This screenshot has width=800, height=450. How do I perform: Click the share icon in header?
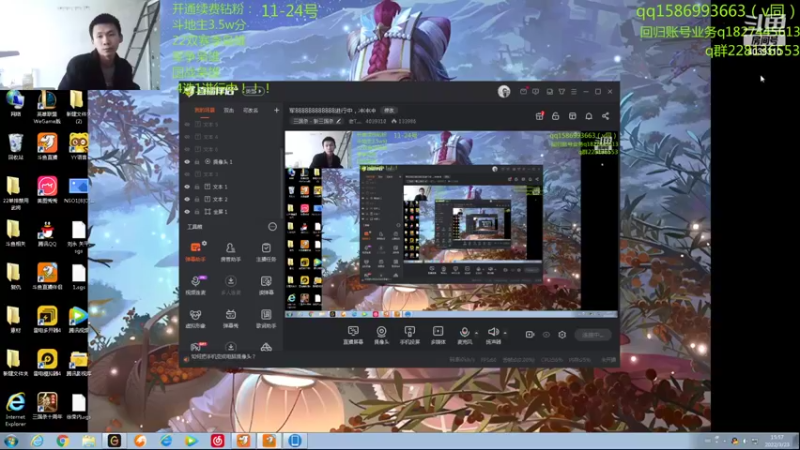click(606, 116)
